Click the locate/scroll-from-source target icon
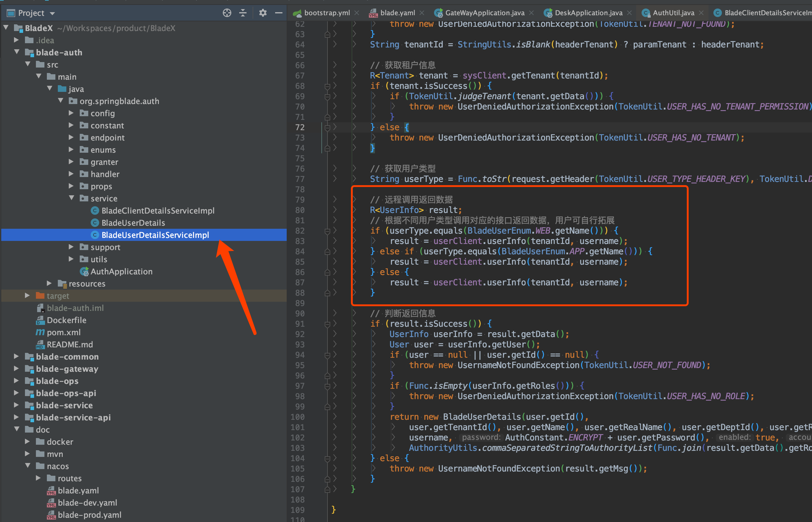This screenshot has width=812, height=522. tap(227, 13)
